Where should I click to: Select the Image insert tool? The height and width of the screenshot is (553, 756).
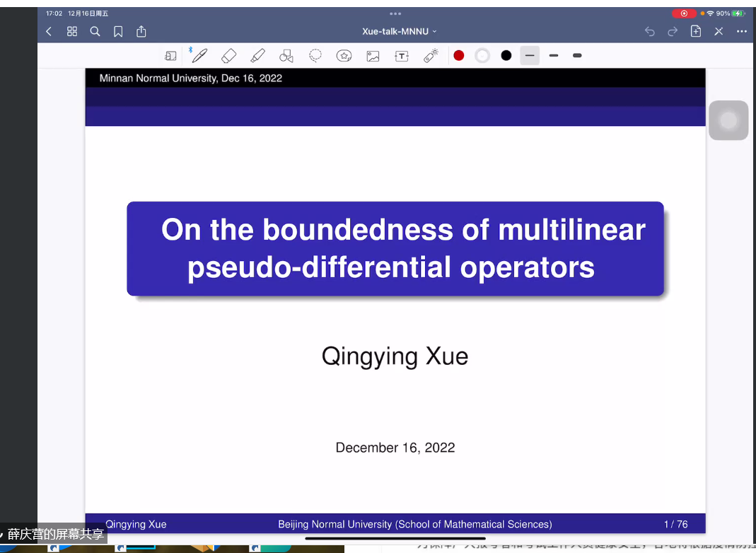[373, 56]
